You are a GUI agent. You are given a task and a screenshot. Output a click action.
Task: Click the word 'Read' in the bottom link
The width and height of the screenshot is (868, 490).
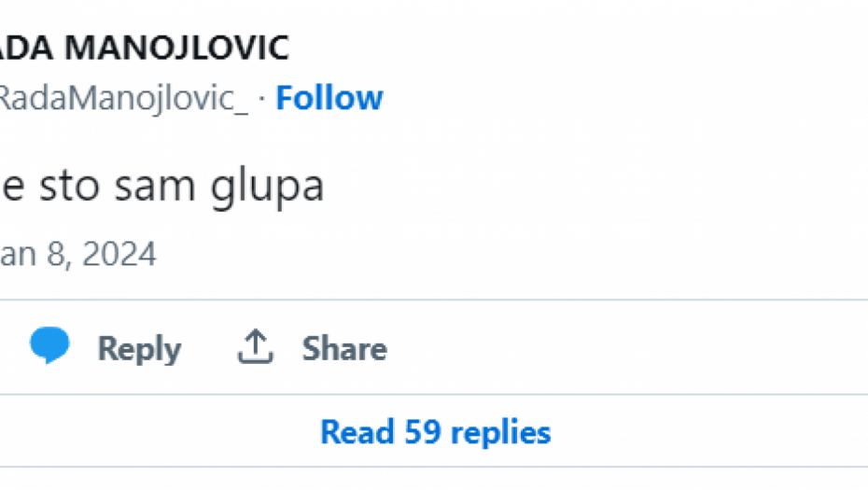tap(357, 432)
